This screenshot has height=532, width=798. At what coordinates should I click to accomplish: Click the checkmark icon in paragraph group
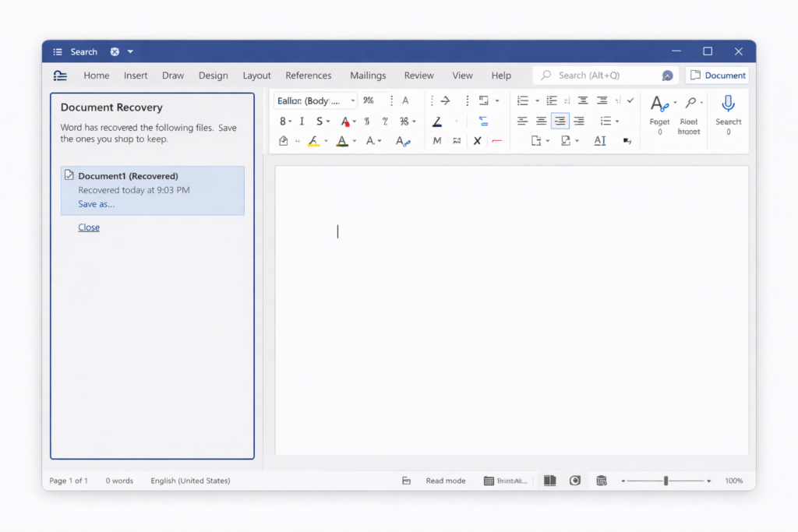(630, 100)
